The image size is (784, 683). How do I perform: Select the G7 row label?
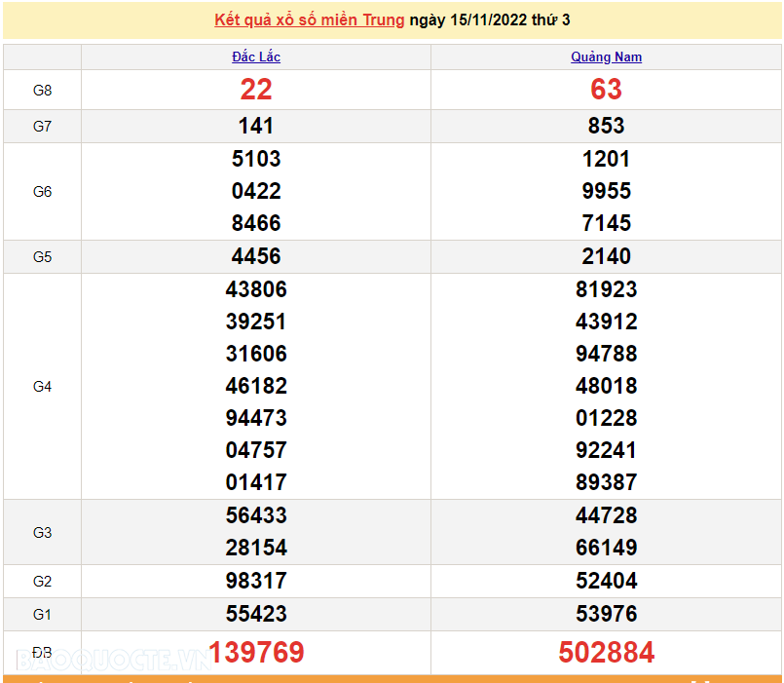(41, 126)
